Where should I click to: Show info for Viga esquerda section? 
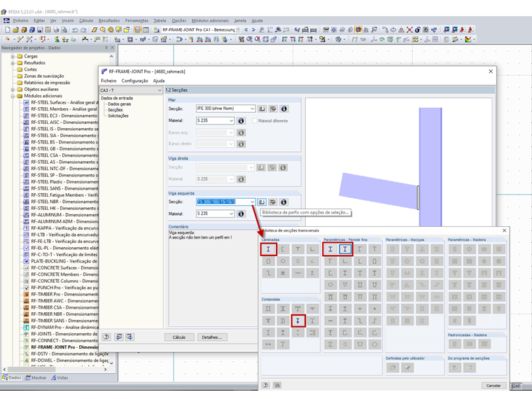point(283,202)
